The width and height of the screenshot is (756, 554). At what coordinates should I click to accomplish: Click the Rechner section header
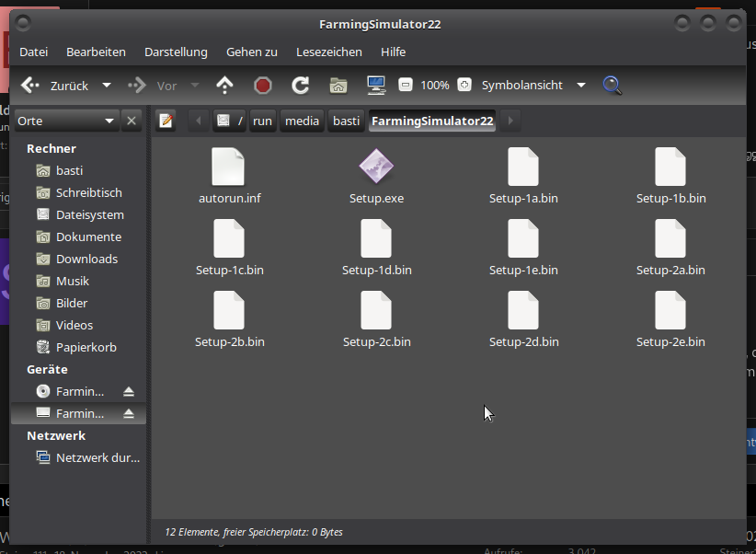(52, 149)
